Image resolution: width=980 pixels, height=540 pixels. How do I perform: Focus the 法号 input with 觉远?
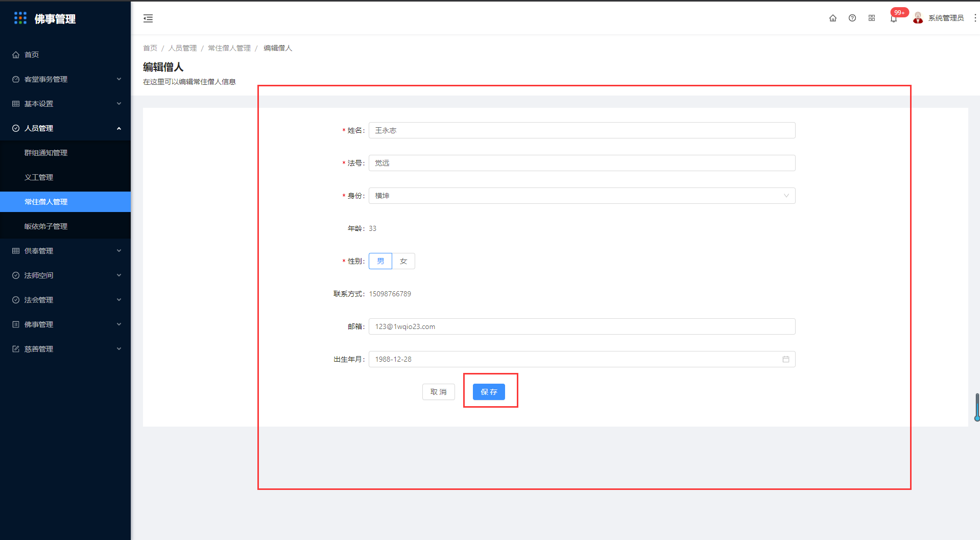coord(582,163)
